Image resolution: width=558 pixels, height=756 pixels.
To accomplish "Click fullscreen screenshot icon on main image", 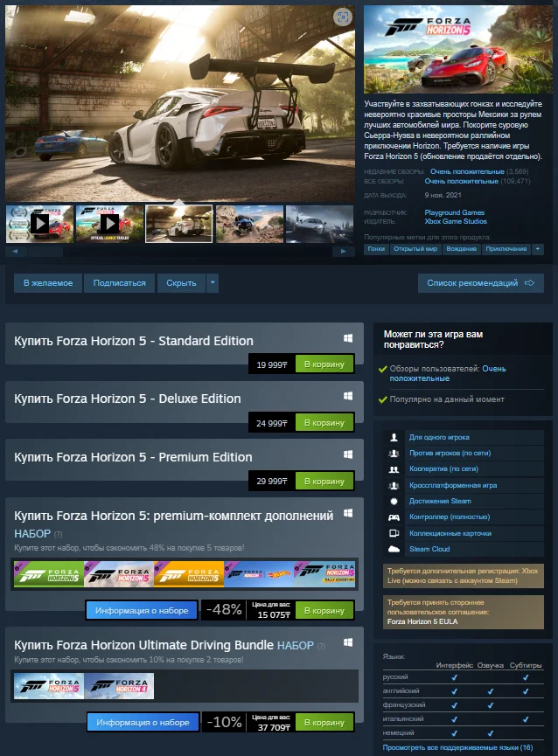I will pyautogui.click(x=343, y=17).
